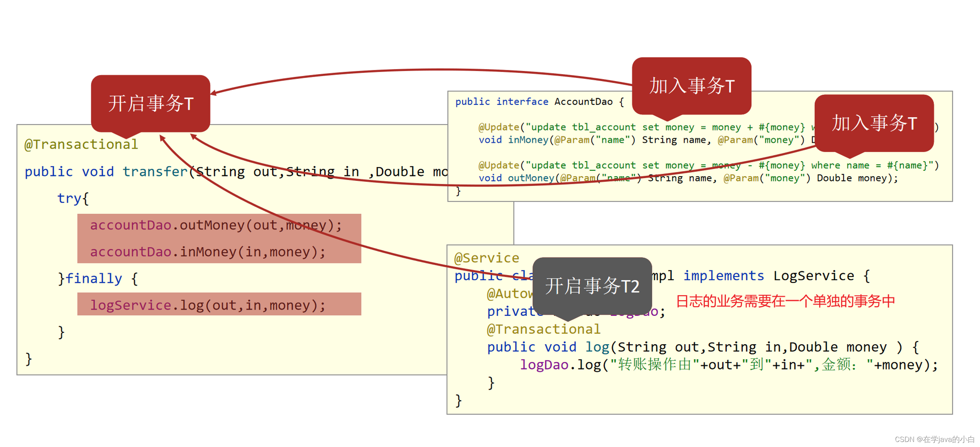Viewport: 980px width, 447px height.
Task: Click the @Transactional annotation above transfer method
Action: 81,145
